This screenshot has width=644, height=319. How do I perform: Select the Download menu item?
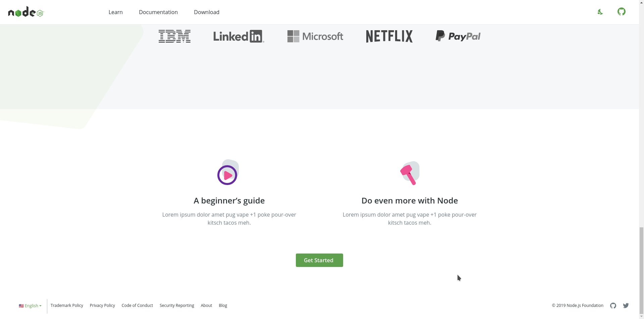coord(206,12)
